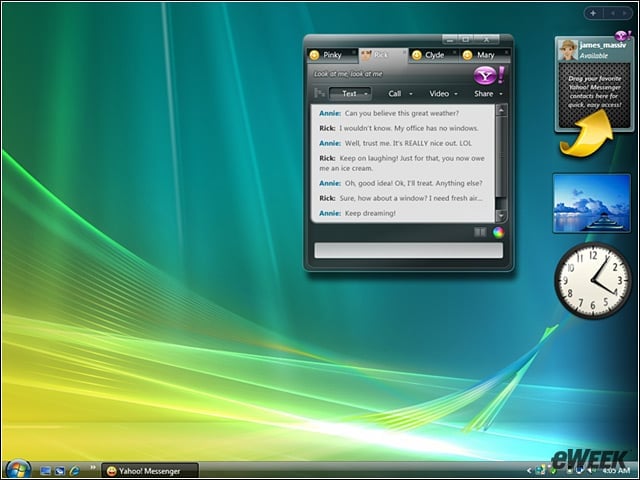Image resolution: width=640 pixels, height=480 pixels.
Task: Toggle the split-pane icon below chat
Action: [x=480, y=232]
